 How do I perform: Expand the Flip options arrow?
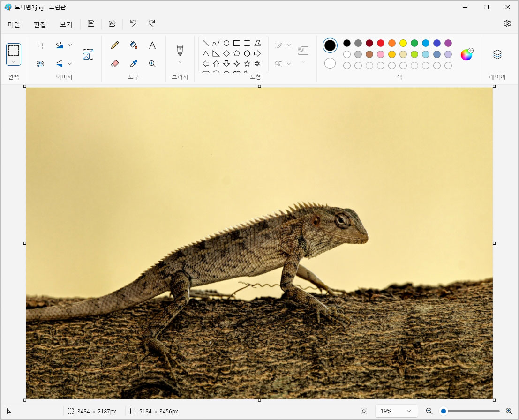coord(70,64)
